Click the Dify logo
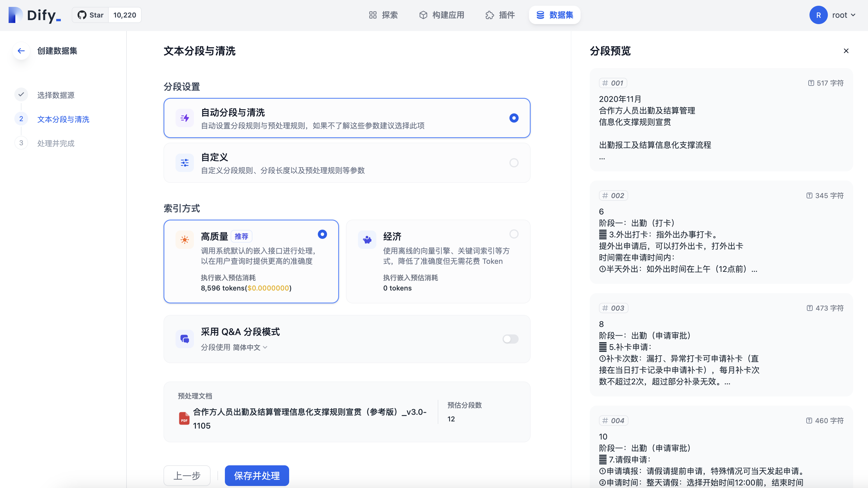The height and width of the screenshot is (488, 868). point(34,15)
